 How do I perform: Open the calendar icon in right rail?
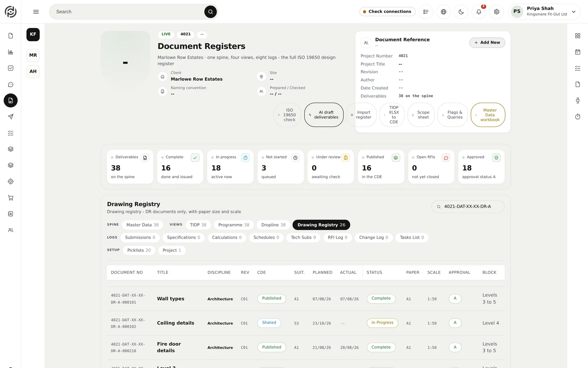pos(578,52)
